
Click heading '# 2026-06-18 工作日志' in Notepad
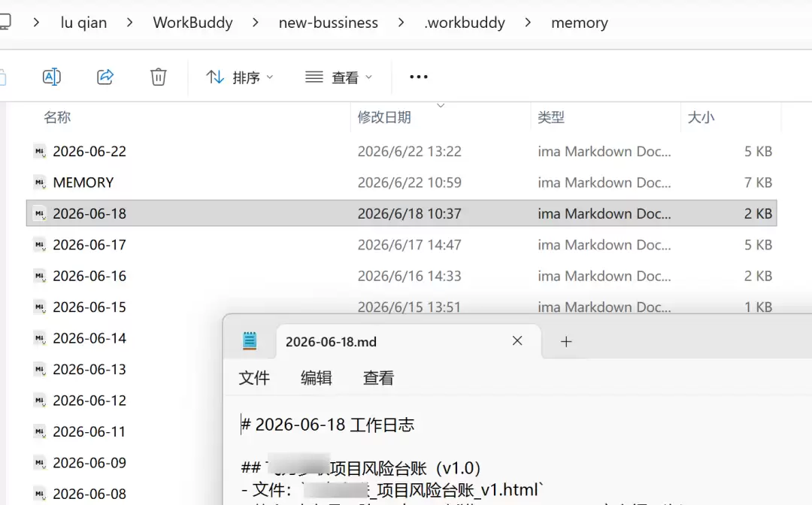(328, 425)
